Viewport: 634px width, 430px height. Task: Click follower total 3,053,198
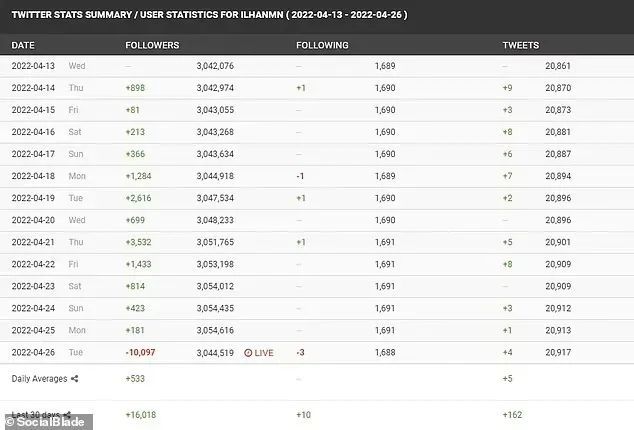[215, 264]
